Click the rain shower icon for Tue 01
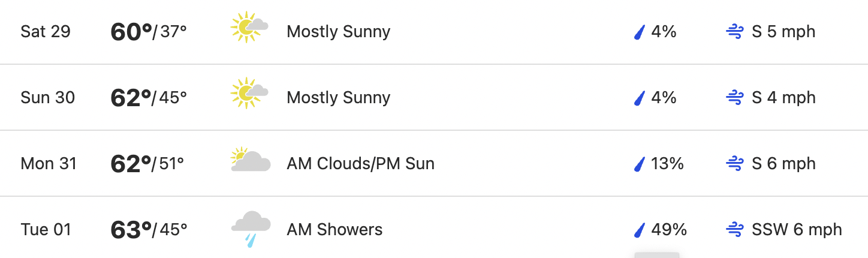Viewport: 868px width, 258px height. click(251, 229)
